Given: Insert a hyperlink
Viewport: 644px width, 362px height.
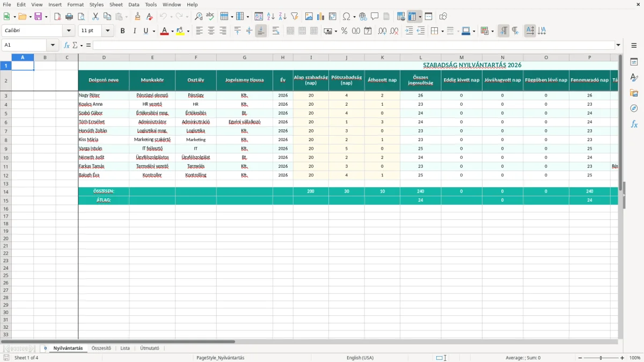Looking at the screenshot, I should [363, 17].
